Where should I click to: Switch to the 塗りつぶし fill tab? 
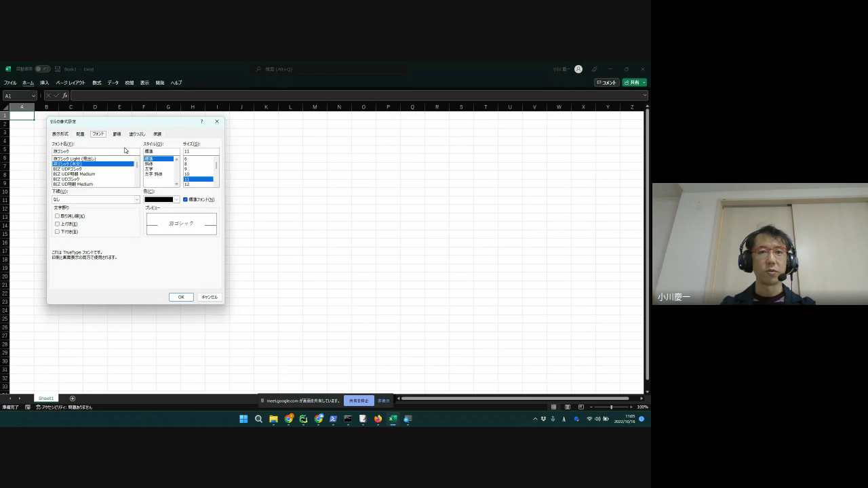(x=137, y=134)
